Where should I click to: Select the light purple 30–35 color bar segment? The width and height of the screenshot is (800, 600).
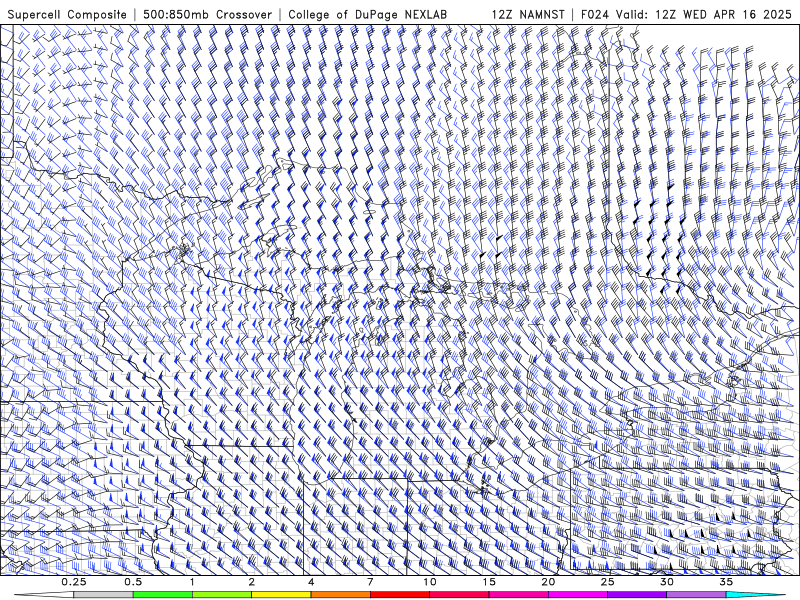(x=696, y=594)
